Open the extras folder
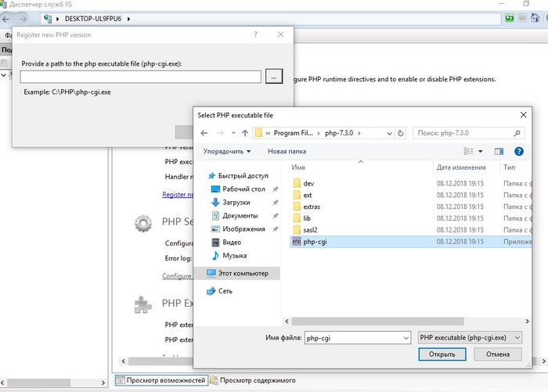The image size is (548, 392). tap(311, 207)
